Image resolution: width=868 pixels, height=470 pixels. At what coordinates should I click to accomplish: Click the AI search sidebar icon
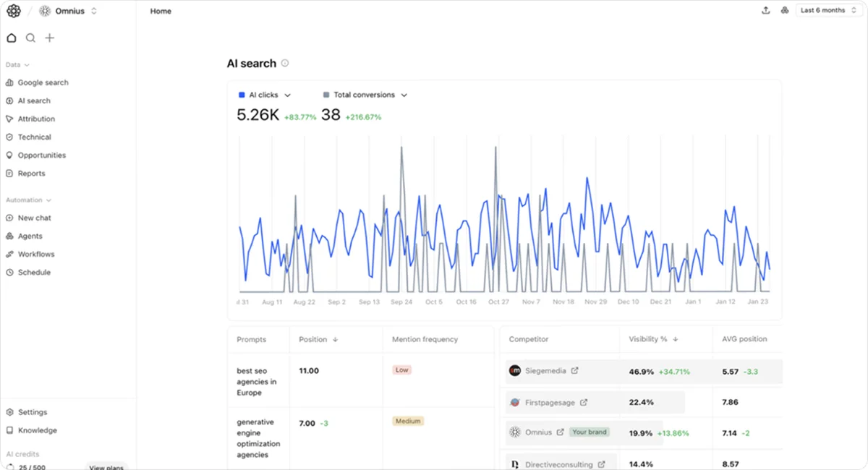[9, 101]
